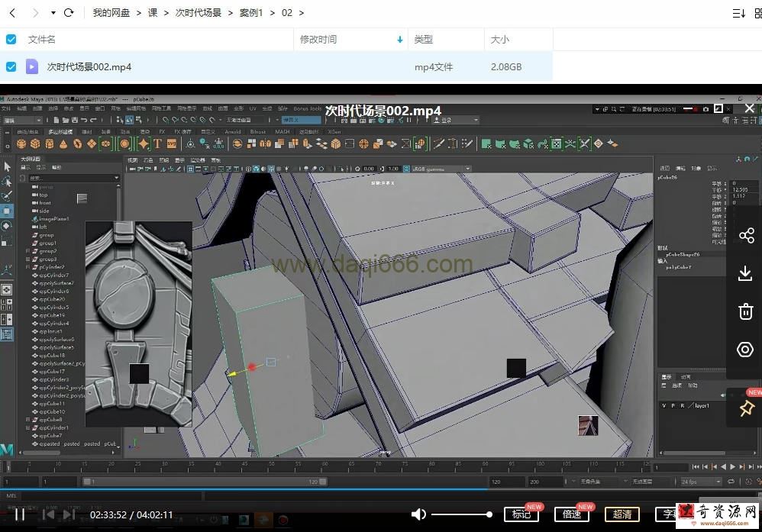Switch to the MASH shelf tab
The image size is (762, 532).
[283, 131]
